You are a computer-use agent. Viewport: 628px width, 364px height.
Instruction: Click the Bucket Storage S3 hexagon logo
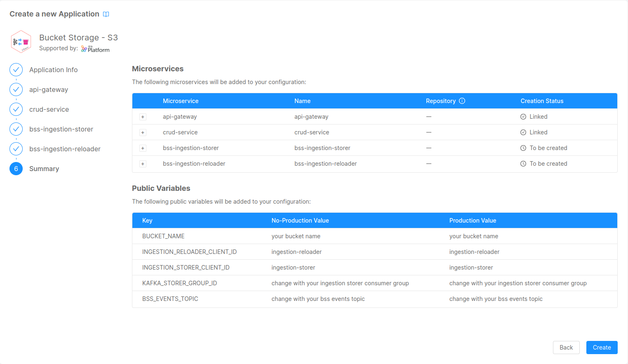[21, 41]
